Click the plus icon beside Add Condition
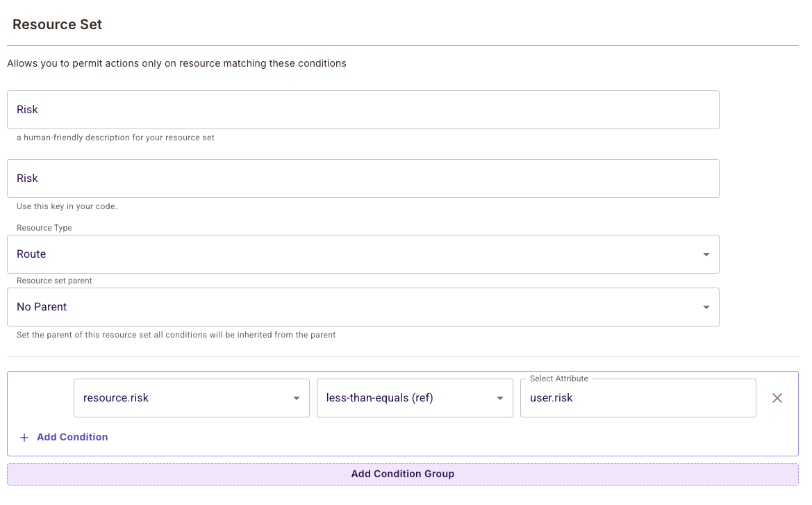 click(24, 438)
